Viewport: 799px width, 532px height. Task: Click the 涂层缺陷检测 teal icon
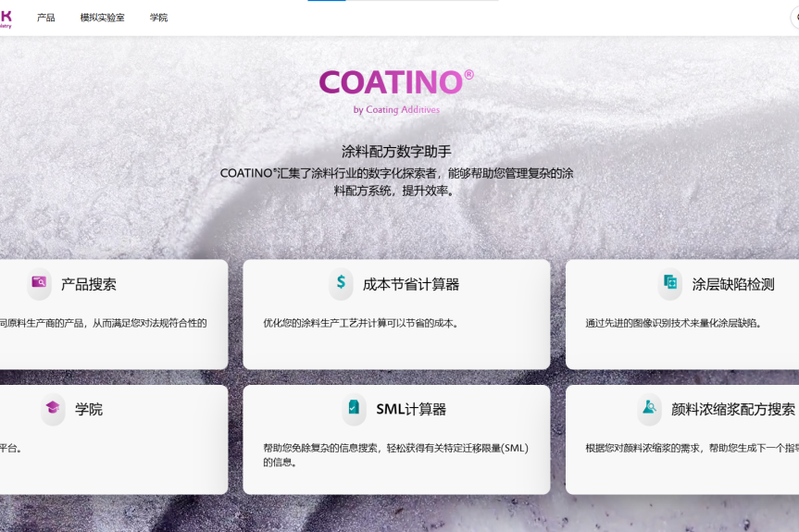point(670,282)
